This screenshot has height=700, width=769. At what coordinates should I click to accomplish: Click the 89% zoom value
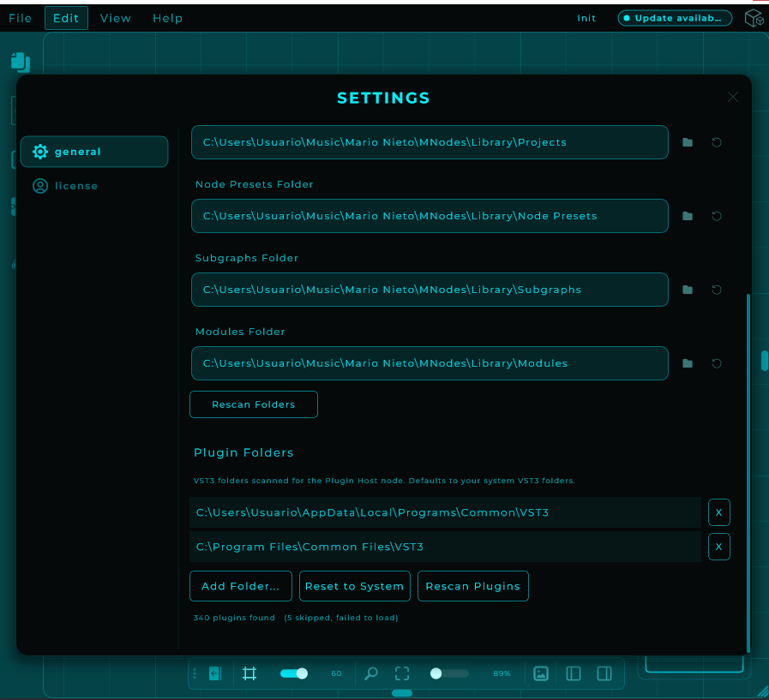[502, 673]
